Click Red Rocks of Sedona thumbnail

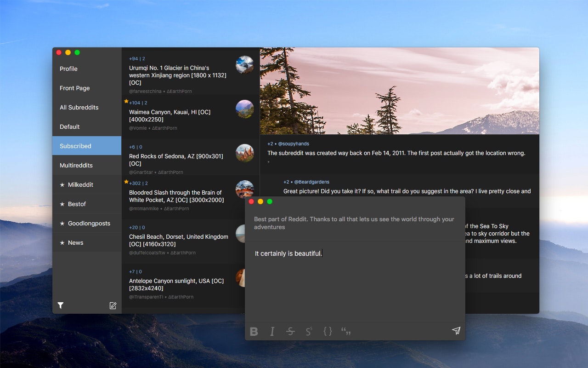coord(245,153)
